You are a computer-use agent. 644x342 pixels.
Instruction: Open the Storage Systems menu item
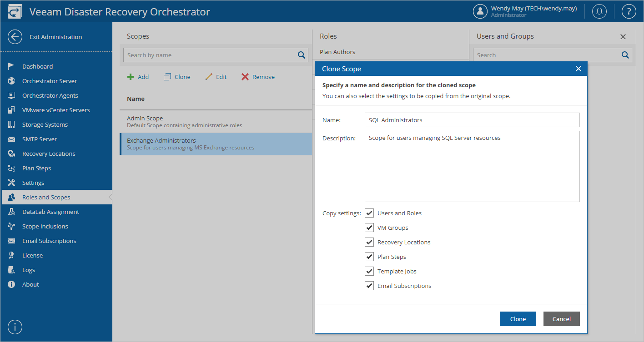point(56,124)
